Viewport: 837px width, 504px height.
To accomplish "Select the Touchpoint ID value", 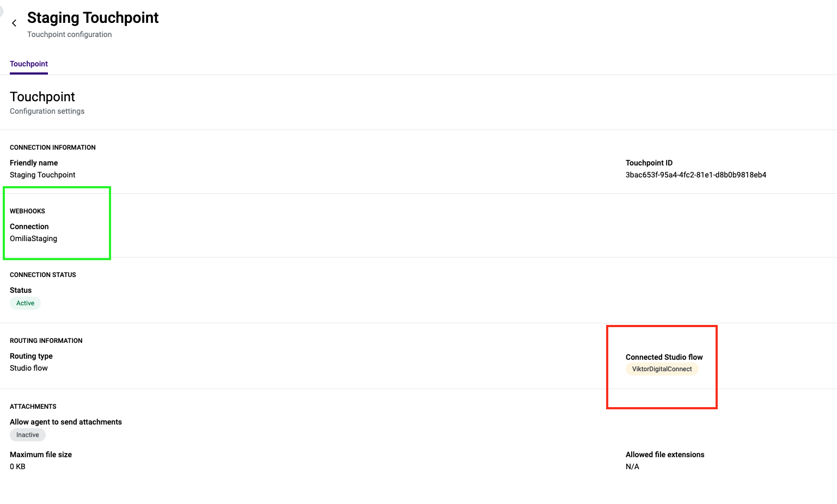I will (695, 175).
